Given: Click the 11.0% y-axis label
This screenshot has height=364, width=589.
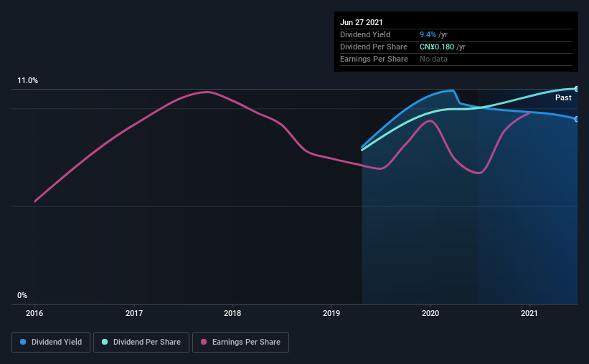Looking at the screenshot, I should [27, 81].
